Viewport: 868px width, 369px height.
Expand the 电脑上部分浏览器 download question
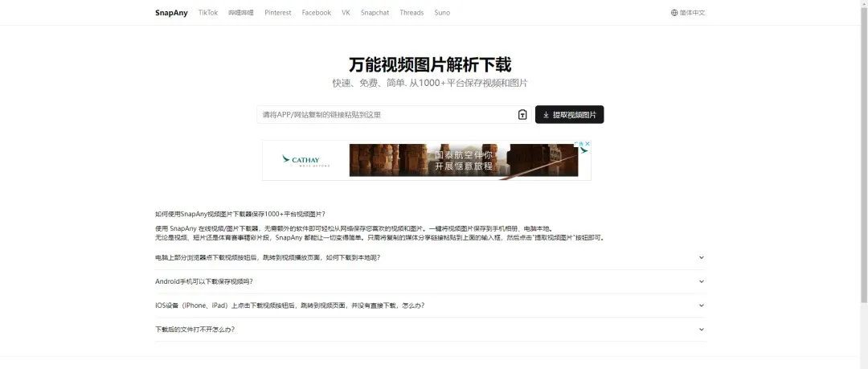click(x=430, y=257)
